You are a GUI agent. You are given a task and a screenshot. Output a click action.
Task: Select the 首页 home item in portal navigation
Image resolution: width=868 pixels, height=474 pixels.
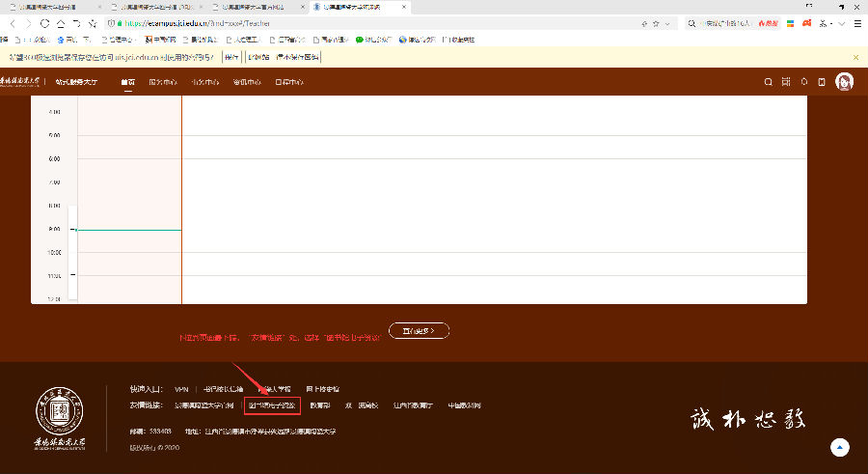128,82
